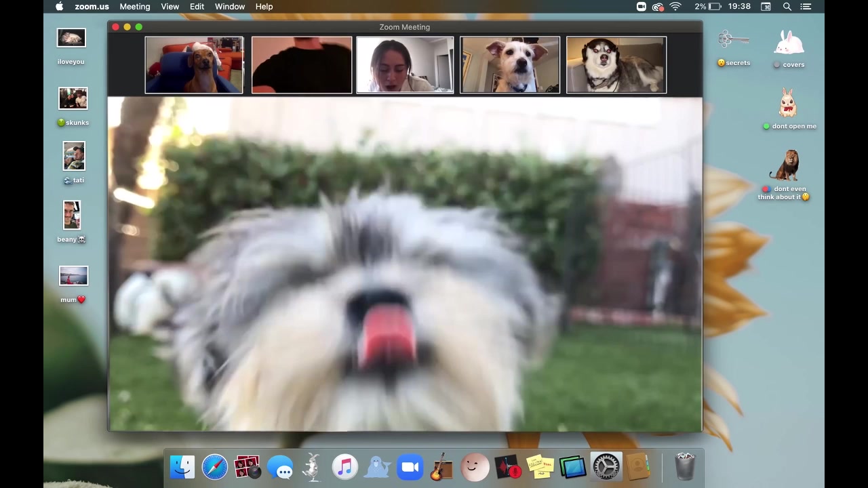868x488 pixels.
Task: Click the Creative Cloud menu bar icon
Action: click(x=658, y=7)
